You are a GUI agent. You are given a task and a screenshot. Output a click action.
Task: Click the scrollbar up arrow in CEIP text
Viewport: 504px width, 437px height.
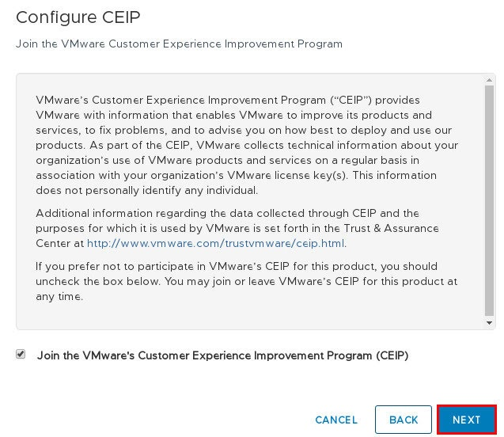(489, 80)
